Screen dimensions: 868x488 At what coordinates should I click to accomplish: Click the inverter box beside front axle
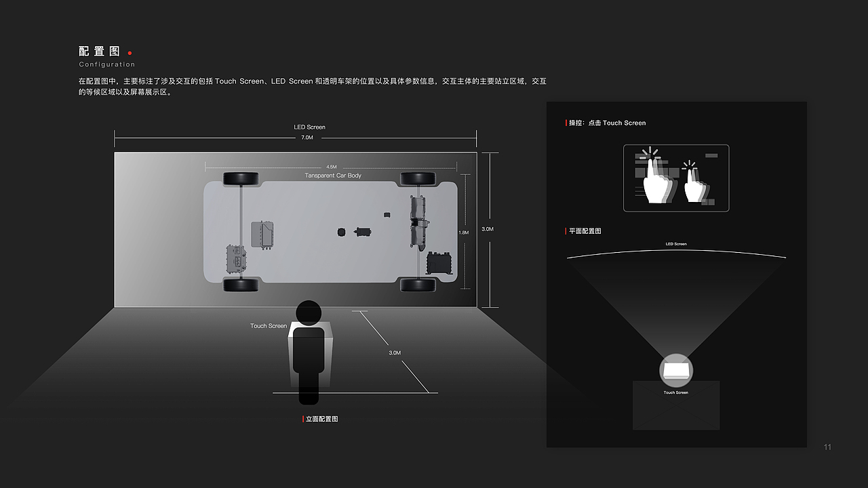tap(262, 235)
